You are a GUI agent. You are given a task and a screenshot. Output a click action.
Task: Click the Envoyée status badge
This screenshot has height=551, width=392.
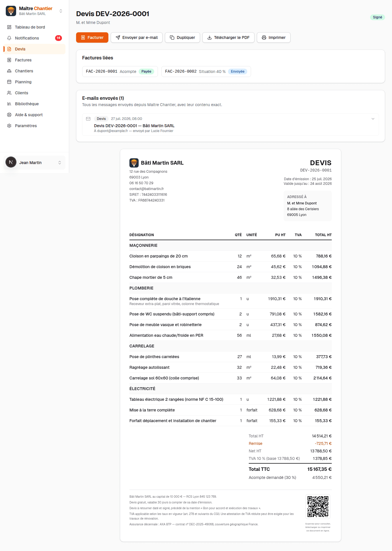(238, 72)
